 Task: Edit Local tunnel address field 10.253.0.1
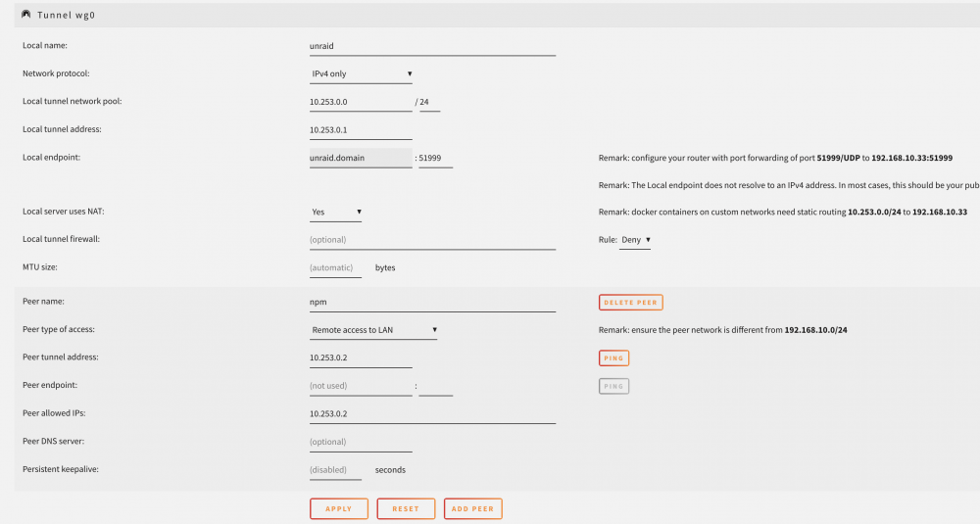point(361,130)
